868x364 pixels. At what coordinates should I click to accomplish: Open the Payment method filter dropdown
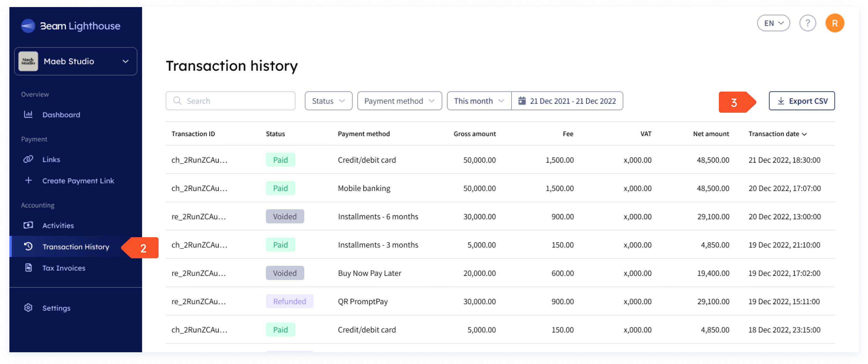[x=399, y=101]
